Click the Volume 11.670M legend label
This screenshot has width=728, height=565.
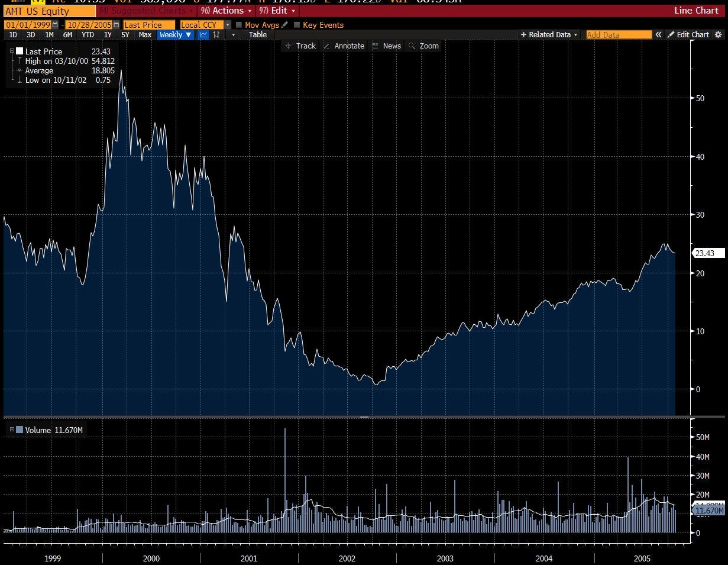point(54,430)
